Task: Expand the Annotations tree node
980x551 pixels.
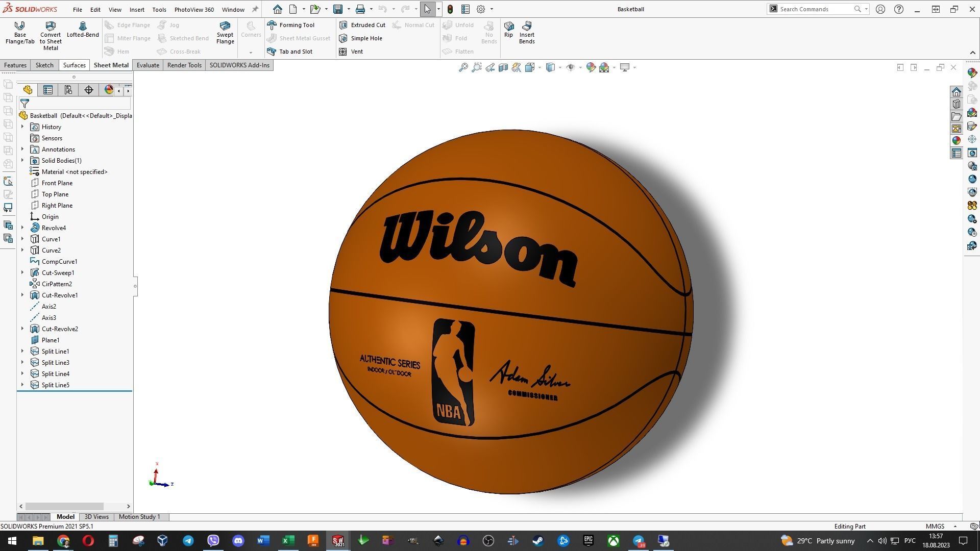Action: [x=22, y=149]
